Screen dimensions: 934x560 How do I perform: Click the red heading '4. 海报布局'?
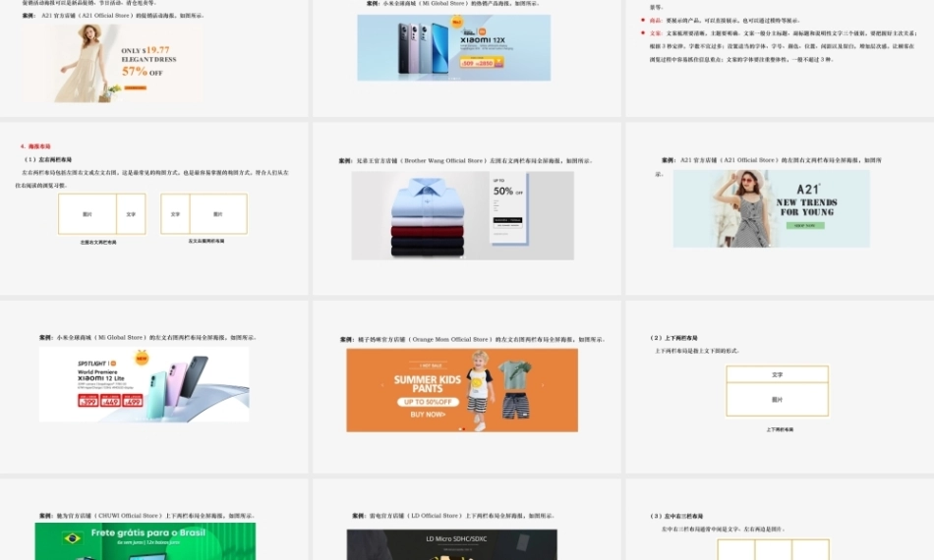[x=35, y=146]
